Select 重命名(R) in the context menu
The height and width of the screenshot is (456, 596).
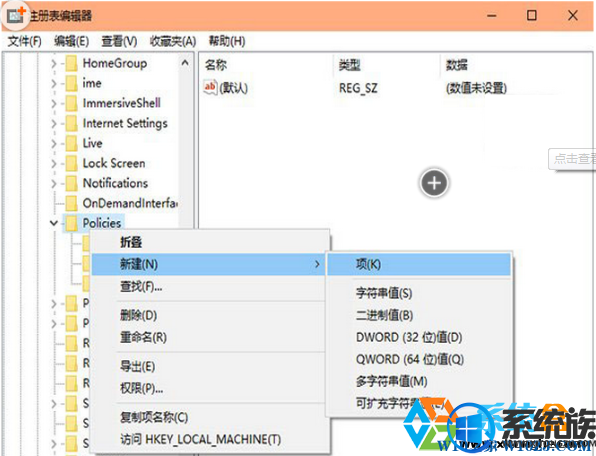[143, 337]
